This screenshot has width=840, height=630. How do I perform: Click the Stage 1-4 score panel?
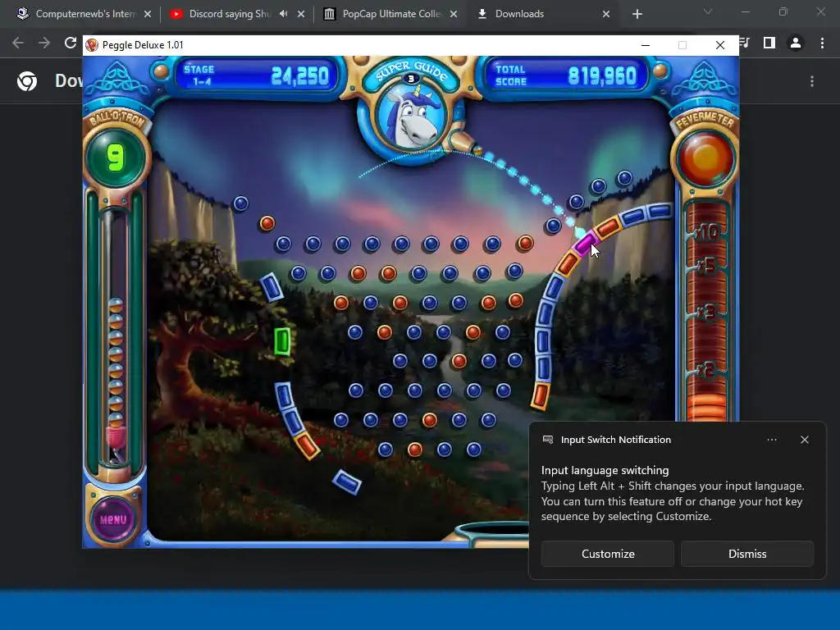[256, 75]
